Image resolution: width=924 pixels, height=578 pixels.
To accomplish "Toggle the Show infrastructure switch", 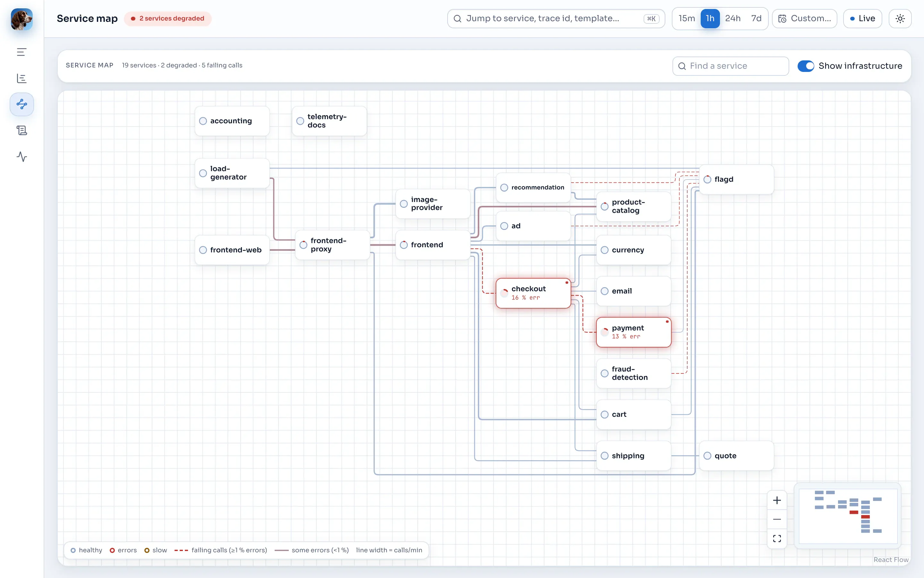I will [x=806, y=66].
